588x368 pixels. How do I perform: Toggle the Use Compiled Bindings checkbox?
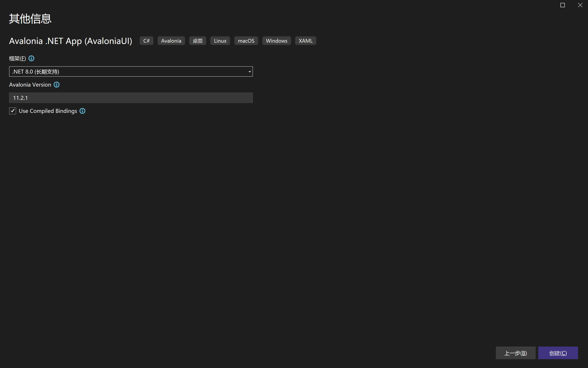click(x=13, y=111)
